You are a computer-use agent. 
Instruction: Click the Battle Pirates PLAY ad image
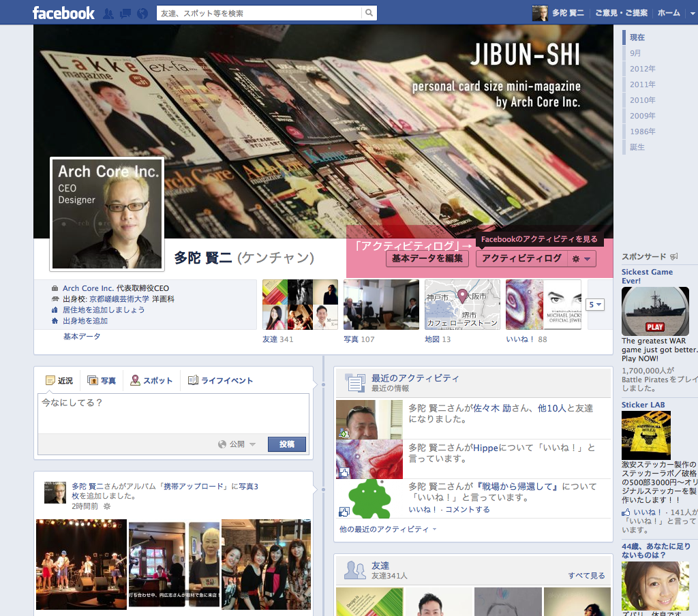tap(655, 311)
